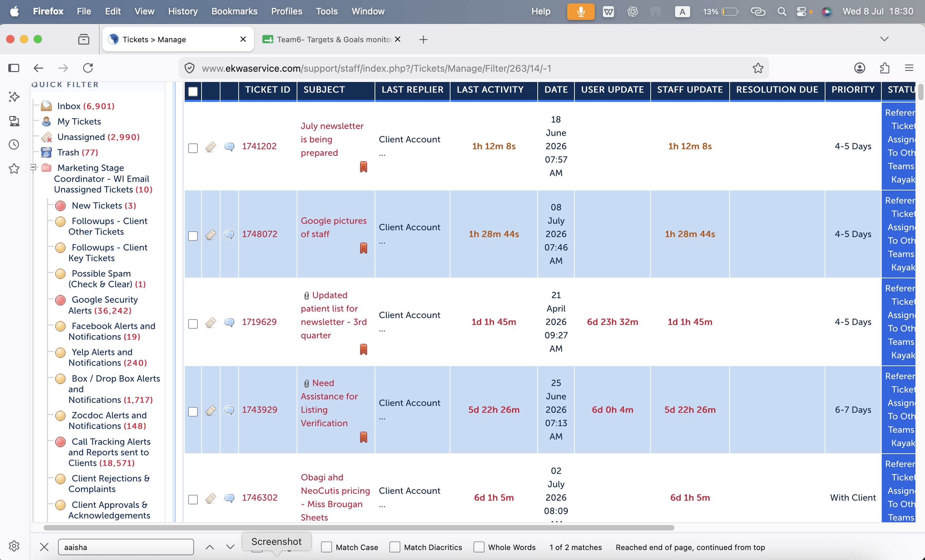Viewport: 925px width, 560px height.
Task: Collapse the Marketing Stage Coordinator folder tree
Action: click(33, 167)
